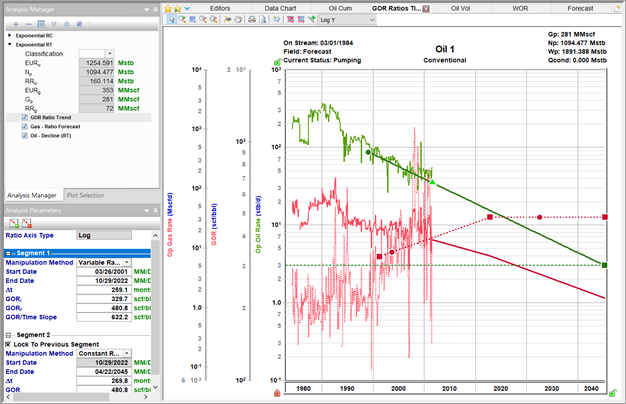Click the blue square area-select icon in the chart toolbar

(192, 19)
